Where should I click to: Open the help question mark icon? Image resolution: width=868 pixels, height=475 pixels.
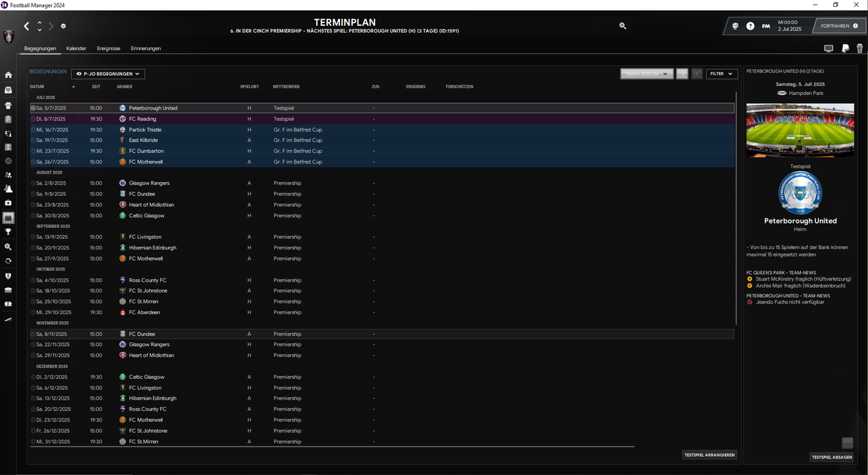click(x=750, y=26)
